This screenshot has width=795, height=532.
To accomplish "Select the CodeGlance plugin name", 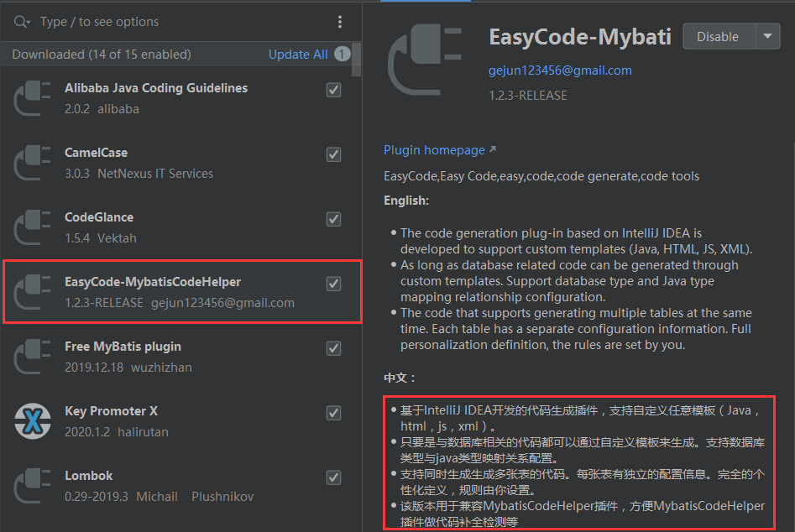I will 99,217.
